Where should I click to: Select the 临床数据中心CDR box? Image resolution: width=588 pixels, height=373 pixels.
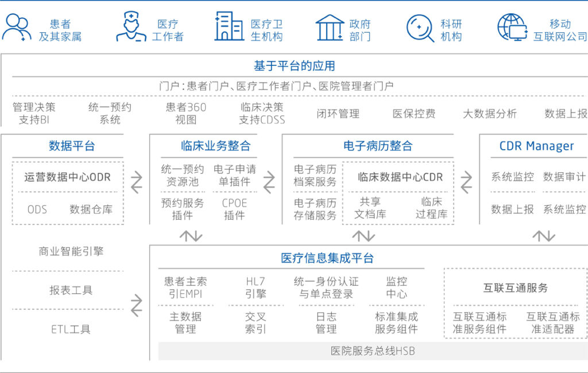400,177
